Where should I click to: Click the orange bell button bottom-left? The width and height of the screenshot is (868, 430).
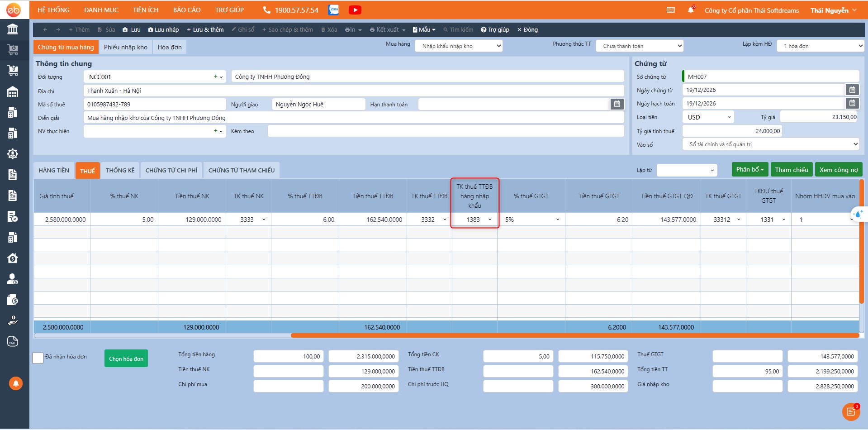coord(16,383)
